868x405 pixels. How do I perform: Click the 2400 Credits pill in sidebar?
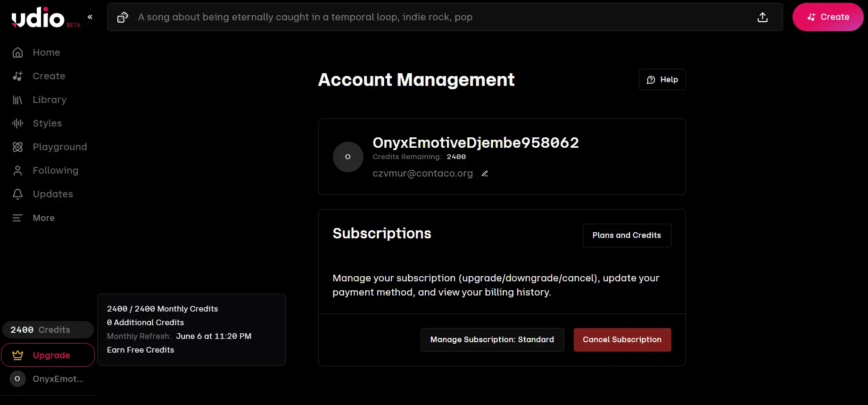(48, 330)
